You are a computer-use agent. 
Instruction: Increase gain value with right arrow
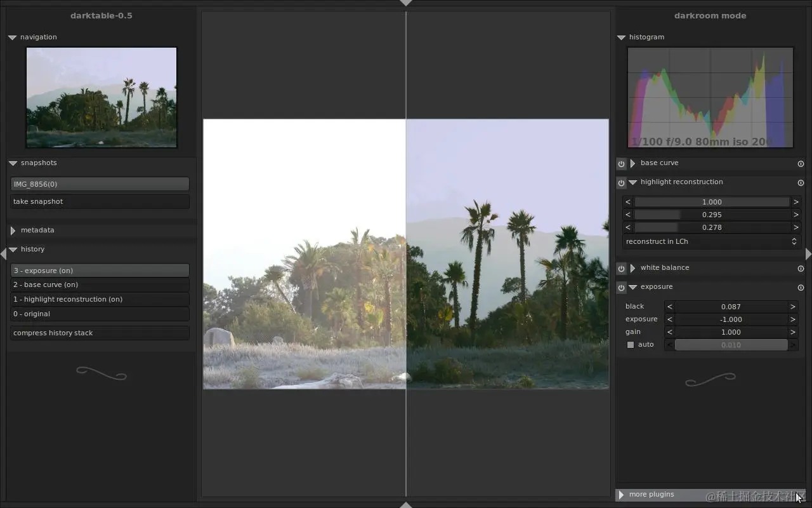(793, 332)
